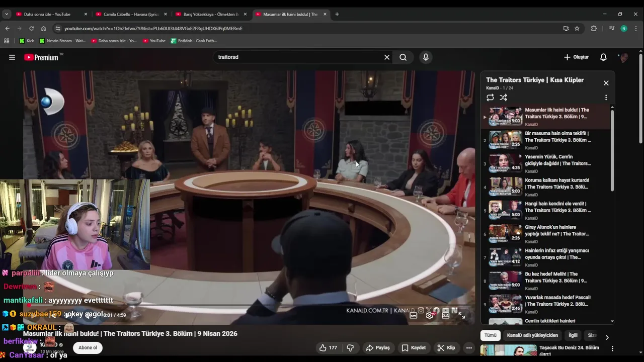
Task: Subscribe with the Abone ol button
Action: pos(88,347)
